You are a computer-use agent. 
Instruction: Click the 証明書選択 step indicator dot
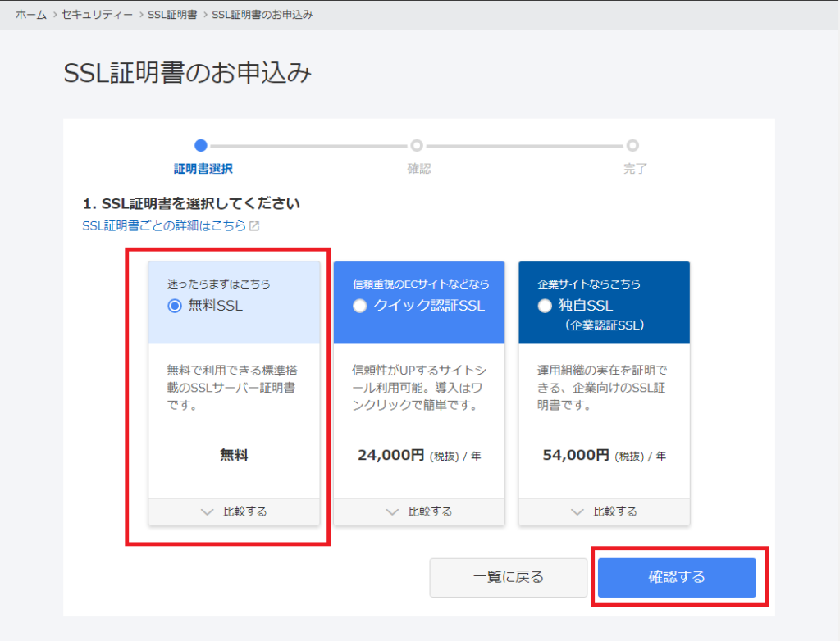coord(201,145)
